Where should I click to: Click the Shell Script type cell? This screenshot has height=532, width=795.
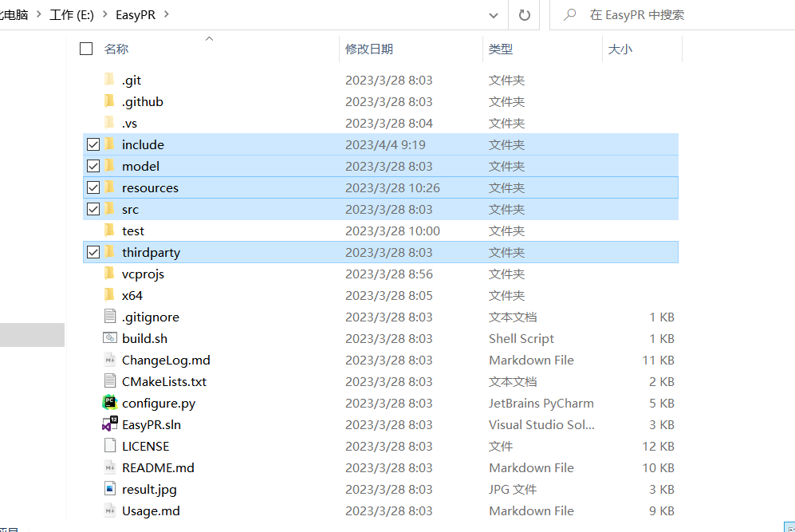click(521, 339)
